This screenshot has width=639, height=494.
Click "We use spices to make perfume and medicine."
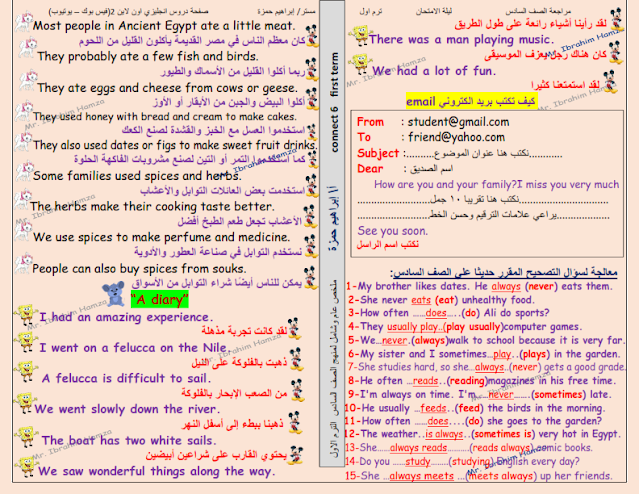coord(161,237)
